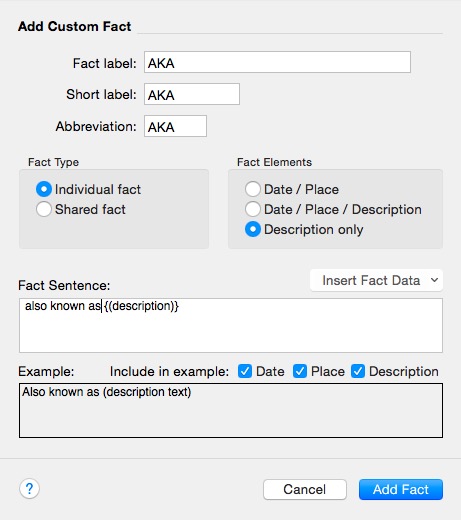Focus the Fact label text field
The width and height of the screenshot is (461, 520).
click(x=277, y=62)
